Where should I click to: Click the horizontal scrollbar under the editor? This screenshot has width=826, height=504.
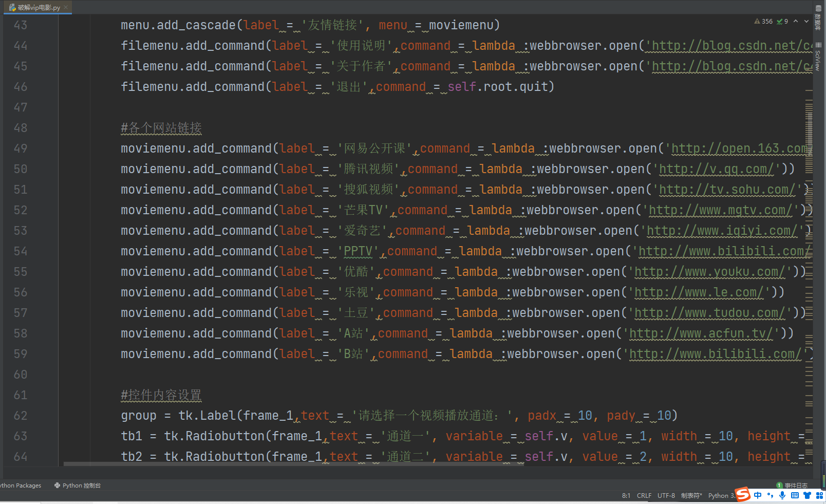point(294,463)
